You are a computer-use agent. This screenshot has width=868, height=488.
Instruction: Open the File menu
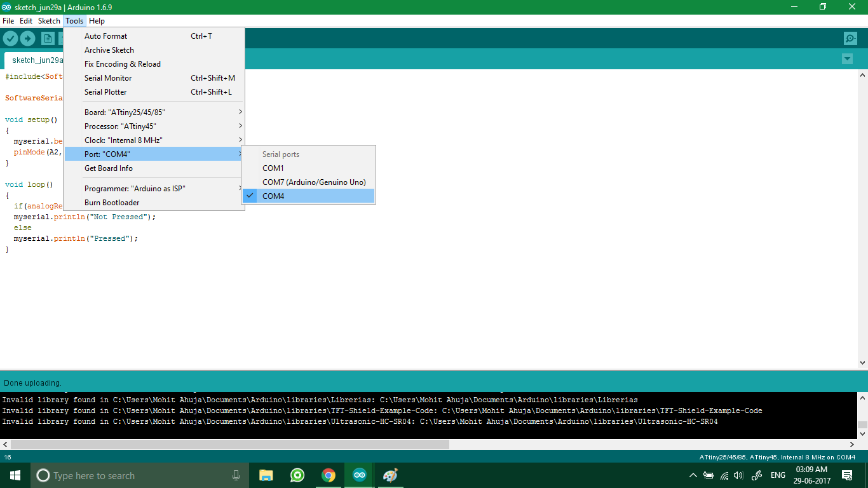pos(8,21)
